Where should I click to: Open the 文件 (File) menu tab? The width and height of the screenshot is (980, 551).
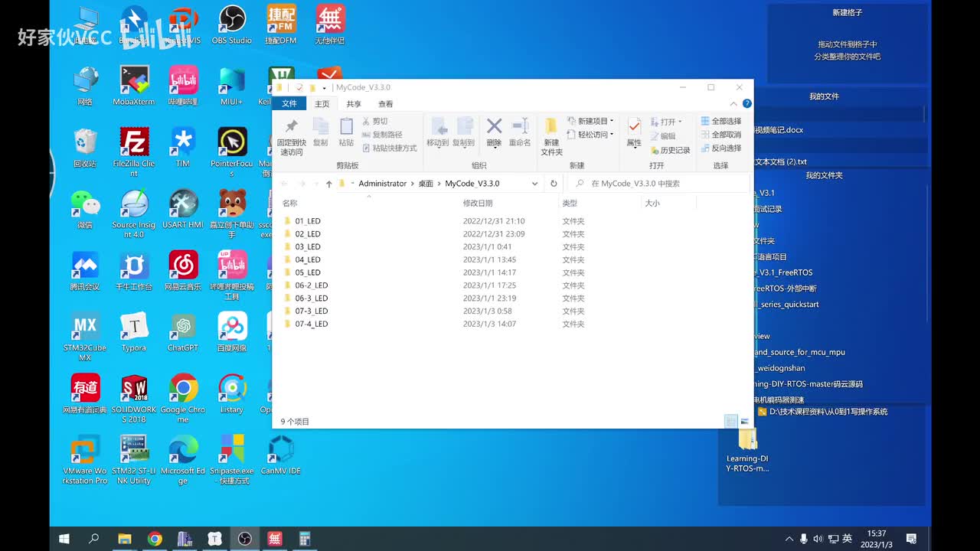click(x=289, y=104)
